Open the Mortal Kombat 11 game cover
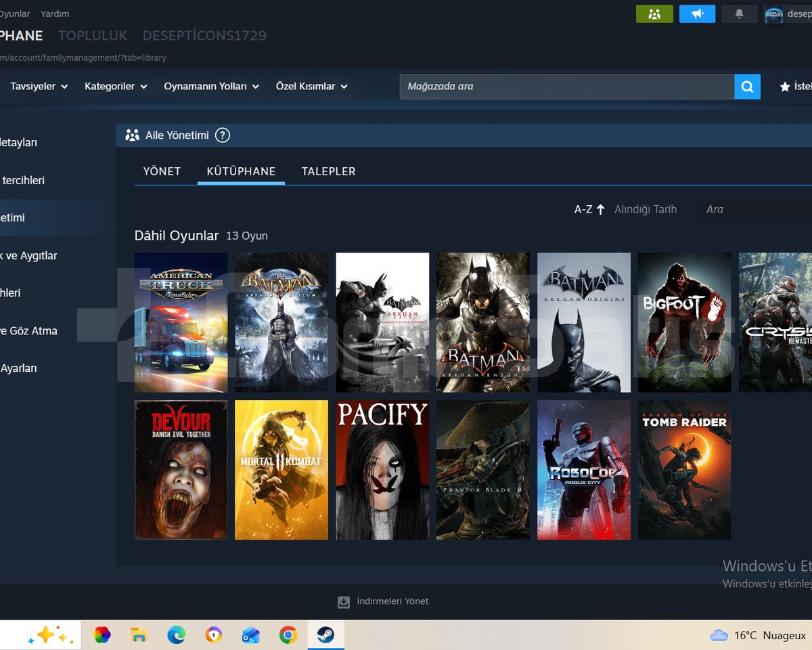The height and width of the screenshot is (650, 812). (x=281, y=470)
